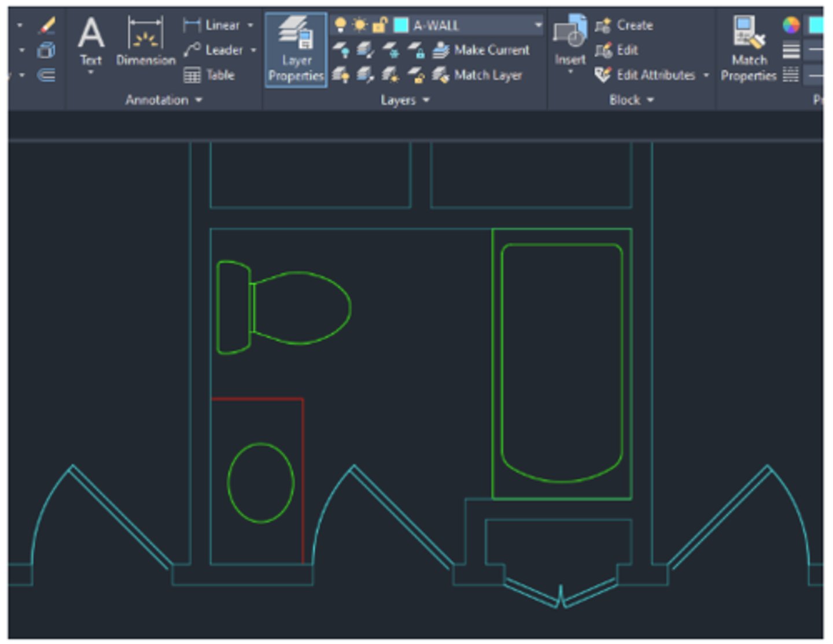Viewport: 833px width, 644px height.
Task: Open the A-WALL layer dropdown list
Action: [538, 25]
